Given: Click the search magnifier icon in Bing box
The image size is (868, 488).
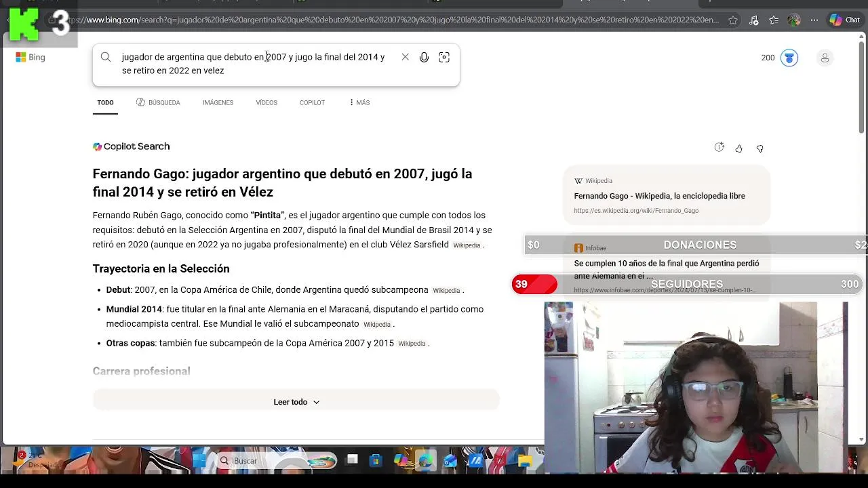Looking at the screenshot, I should click(x=106, y=58).
